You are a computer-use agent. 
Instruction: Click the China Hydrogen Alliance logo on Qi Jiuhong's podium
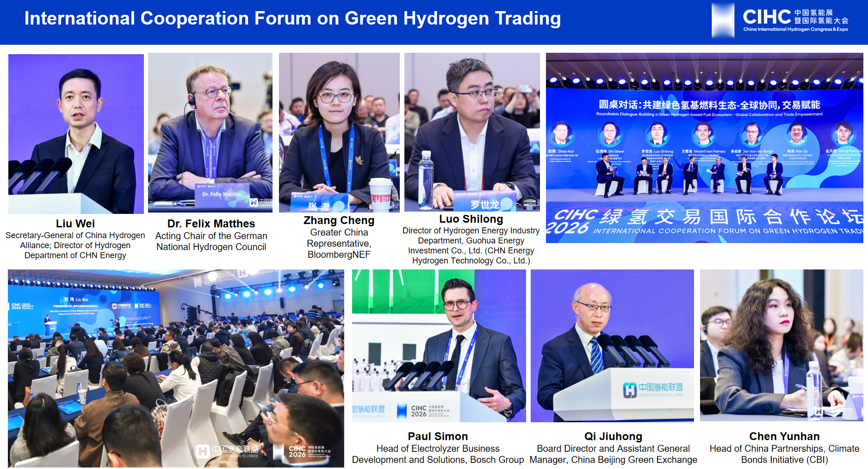point(653,389)
